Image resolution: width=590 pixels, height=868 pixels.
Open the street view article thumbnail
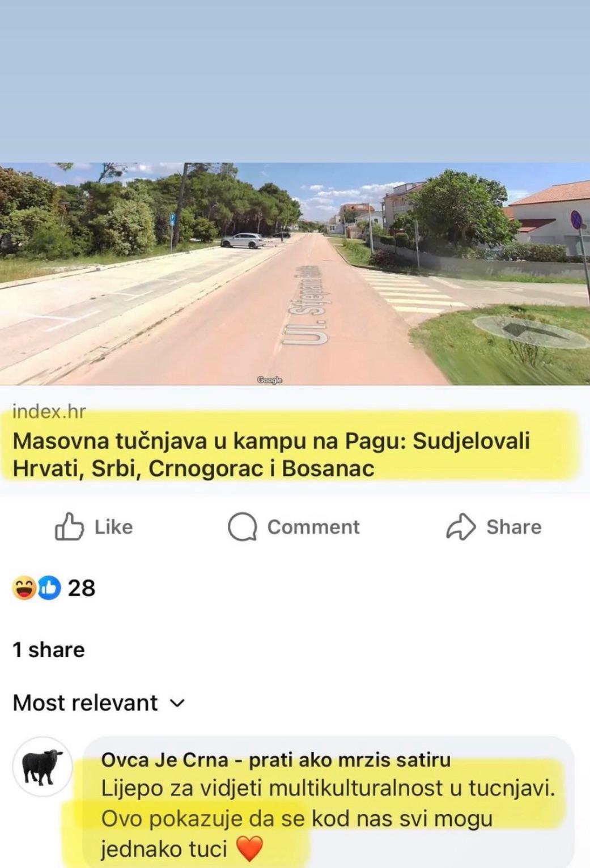coord(295,274)
